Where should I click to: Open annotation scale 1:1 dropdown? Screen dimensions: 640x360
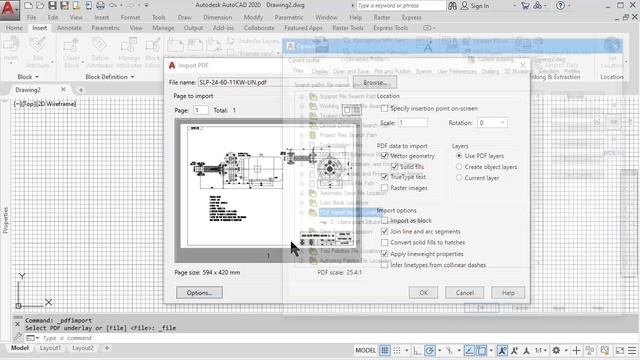(541, 350)
